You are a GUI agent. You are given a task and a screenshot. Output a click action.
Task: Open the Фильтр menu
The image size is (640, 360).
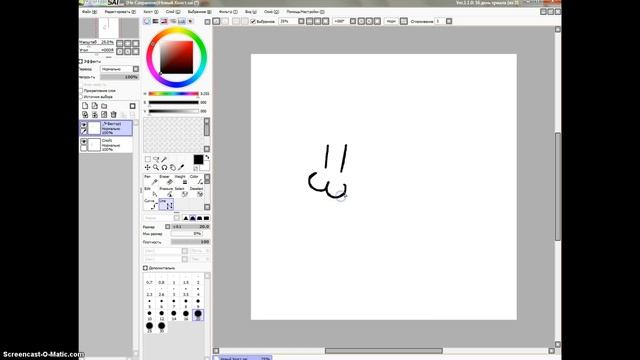(x=228, y=12)
